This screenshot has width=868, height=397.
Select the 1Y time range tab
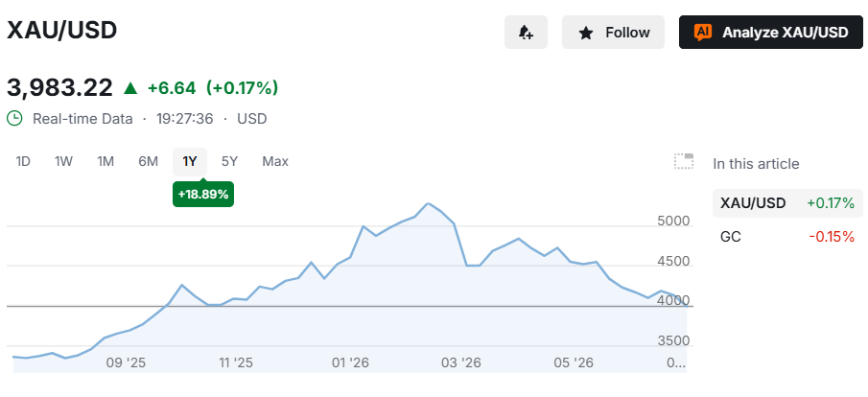pos(190,162)
